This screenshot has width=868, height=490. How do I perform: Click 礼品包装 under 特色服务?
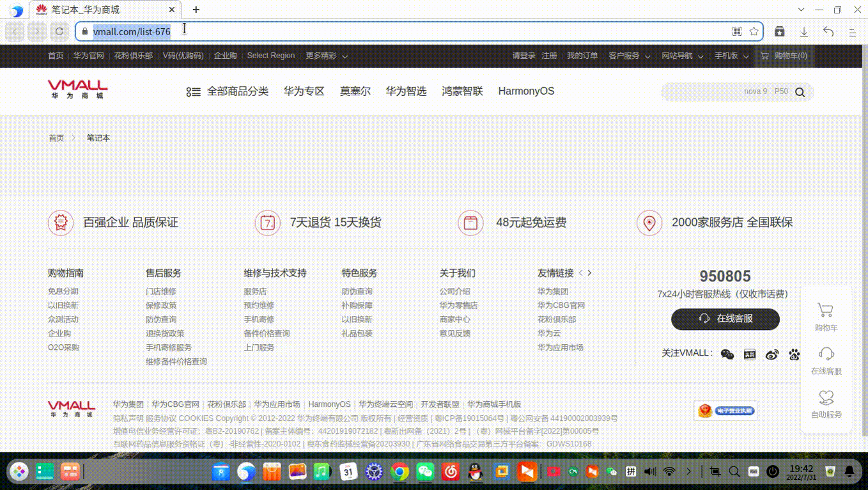357,333
